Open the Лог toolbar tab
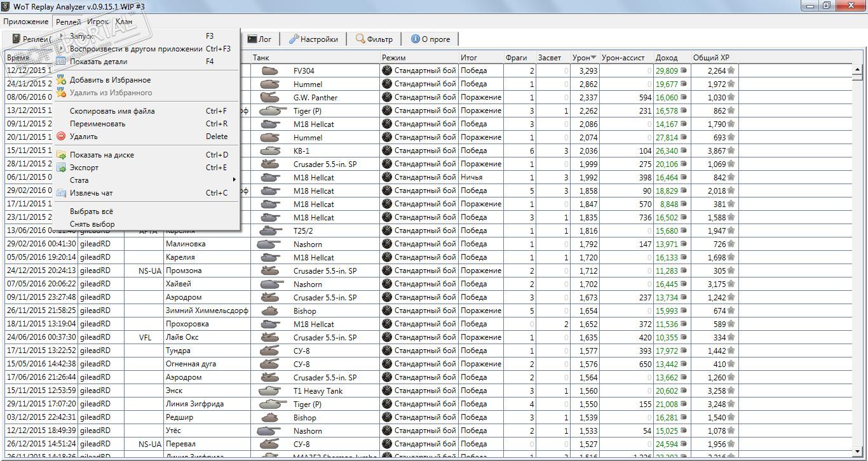868x461 pixels. (x=259, y=39)
